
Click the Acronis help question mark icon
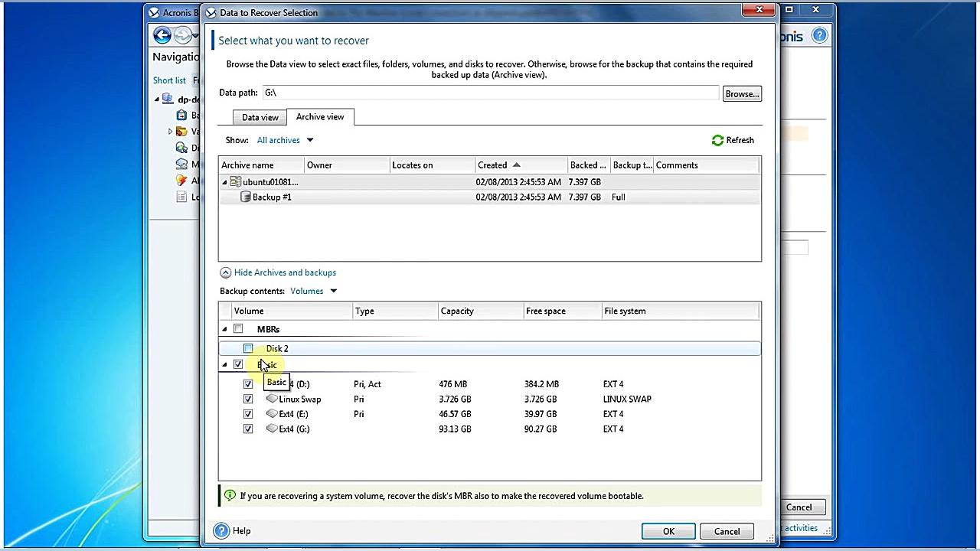[818, 36]
